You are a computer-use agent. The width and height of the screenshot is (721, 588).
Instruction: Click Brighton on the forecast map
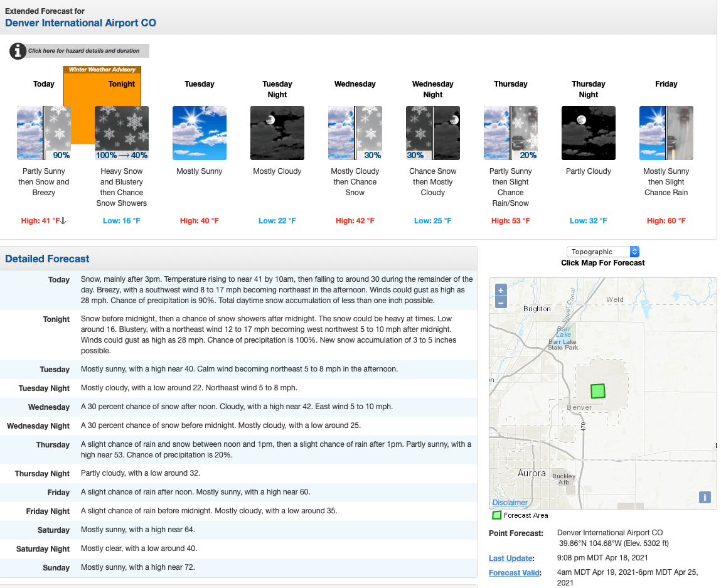click(537, 309)
